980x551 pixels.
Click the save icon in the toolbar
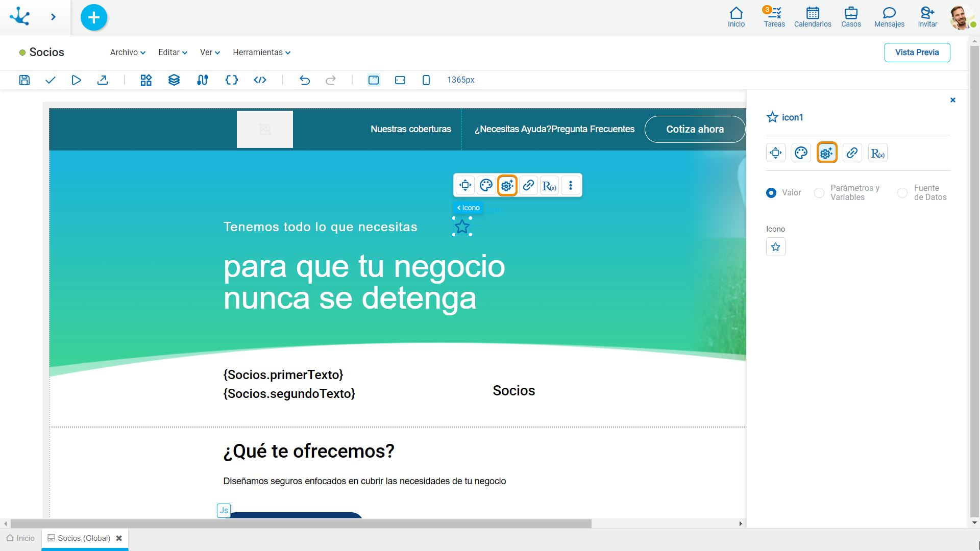[24, 80]
